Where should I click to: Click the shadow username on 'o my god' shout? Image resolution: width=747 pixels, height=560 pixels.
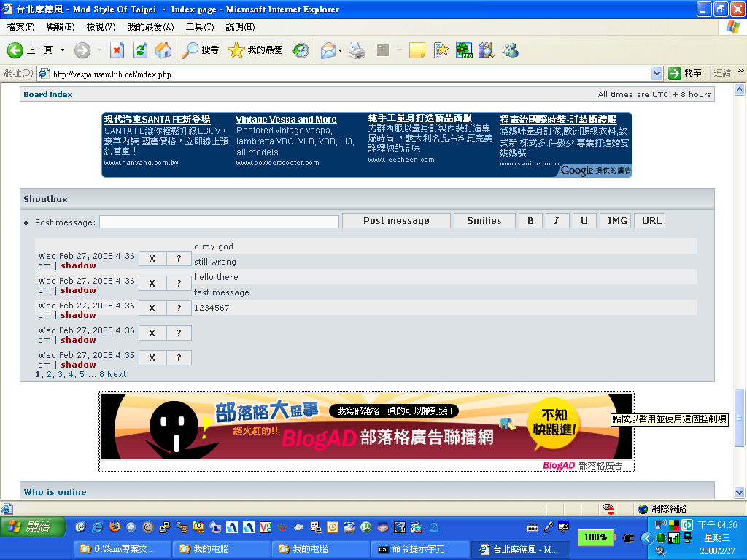click(x=79, y=265)
